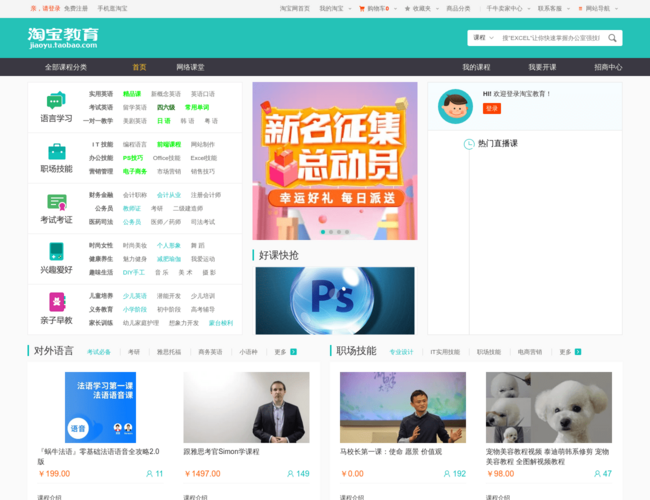Open the 课程 search type dropdown
Image resolution: width=650 pixels, height=500 pixels.
pyautogui.click(x=483, y=38)
